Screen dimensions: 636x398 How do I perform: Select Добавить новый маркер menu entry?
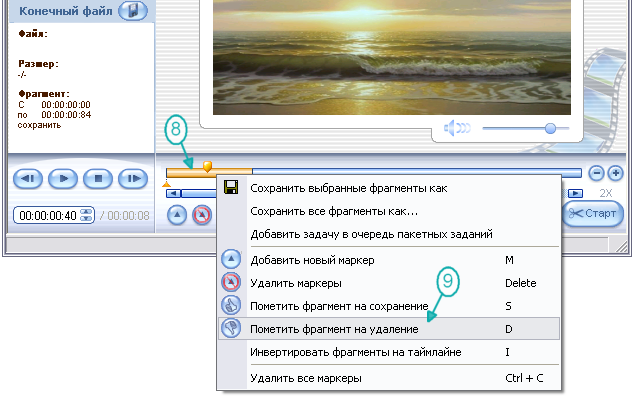click(312, 260)
